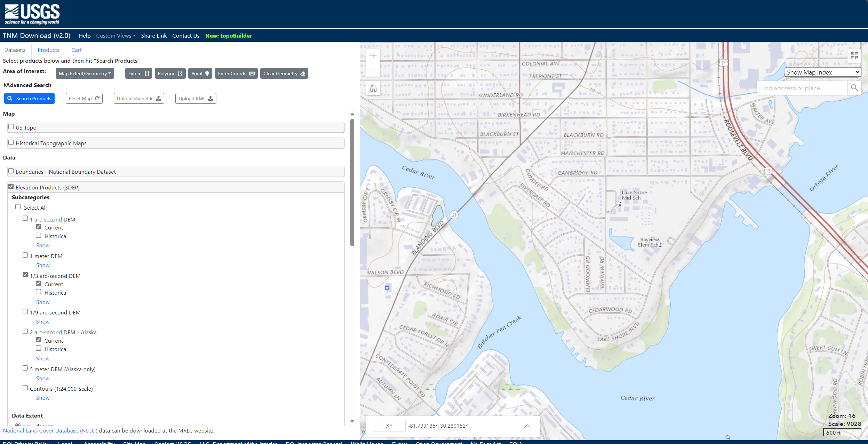Reset Map view
This screenshot has width=868, height=444.
[84, 99]
